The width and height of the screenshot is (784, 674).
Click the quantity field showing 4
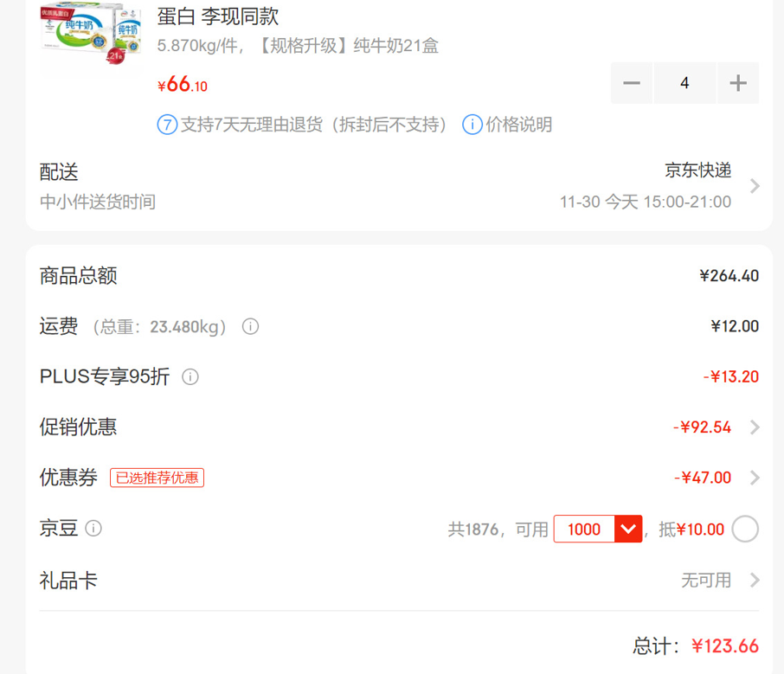coord(684,83)
